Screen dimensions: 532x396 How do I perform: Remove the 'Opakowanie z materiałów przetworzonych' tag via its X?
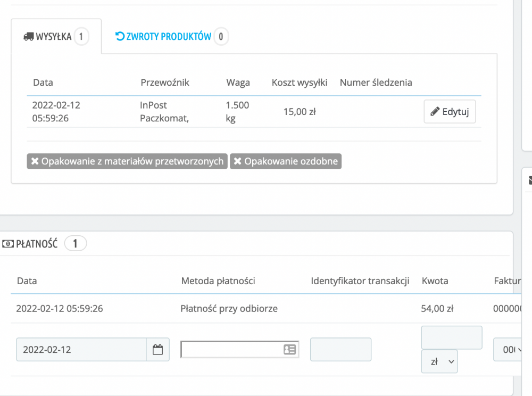35,161
